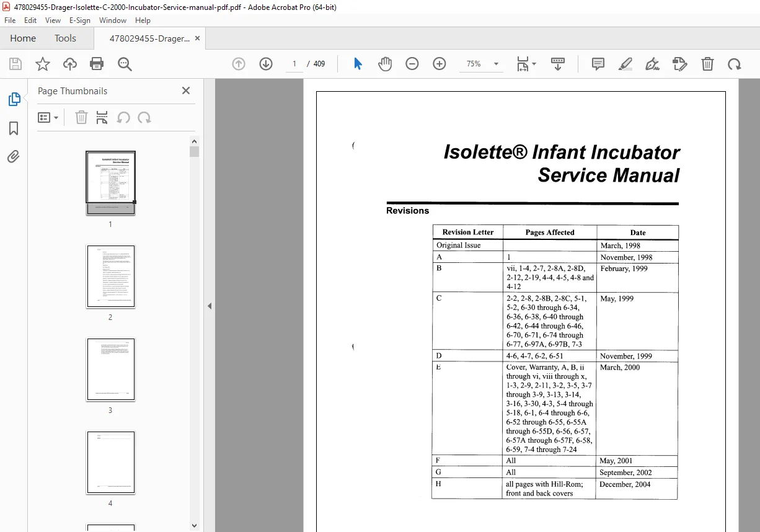Click the Save file icon
The height and width of the screenshot is (532, 760).
pos(15,64)
